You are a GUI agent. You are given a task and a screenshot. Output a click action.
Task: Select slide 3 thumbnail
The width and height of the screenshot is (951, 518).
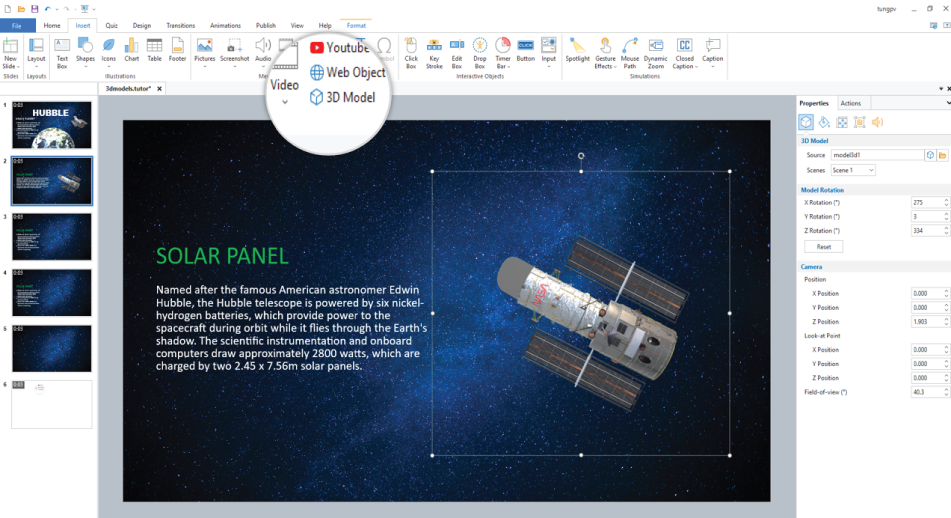coord(52,237)
